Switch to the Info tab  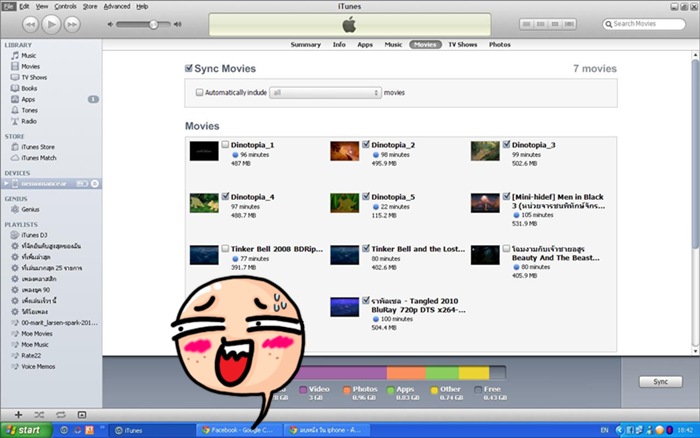tap(339, 45)
